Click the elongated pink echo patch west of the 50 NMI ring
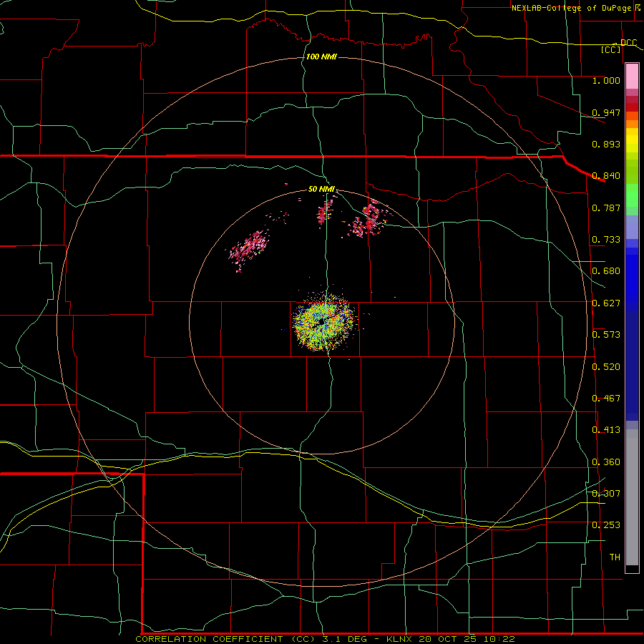 tap(248, 249)
